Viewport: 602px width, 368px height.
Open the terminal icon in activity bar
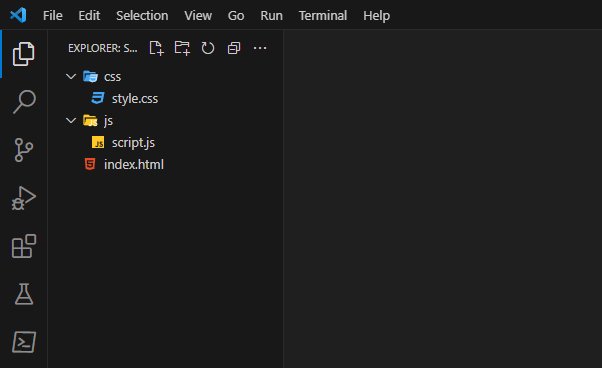coord(24,342)
